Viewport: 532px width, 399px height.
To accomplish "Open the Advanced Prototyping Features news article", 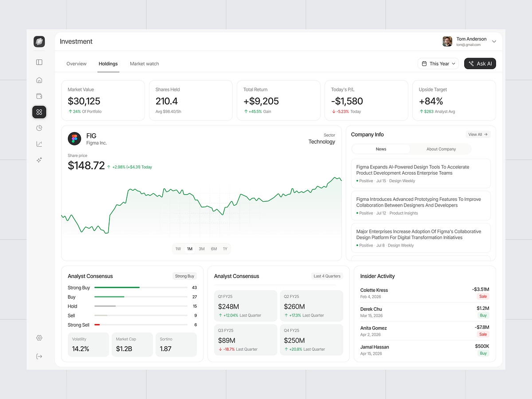I will 421,206.
